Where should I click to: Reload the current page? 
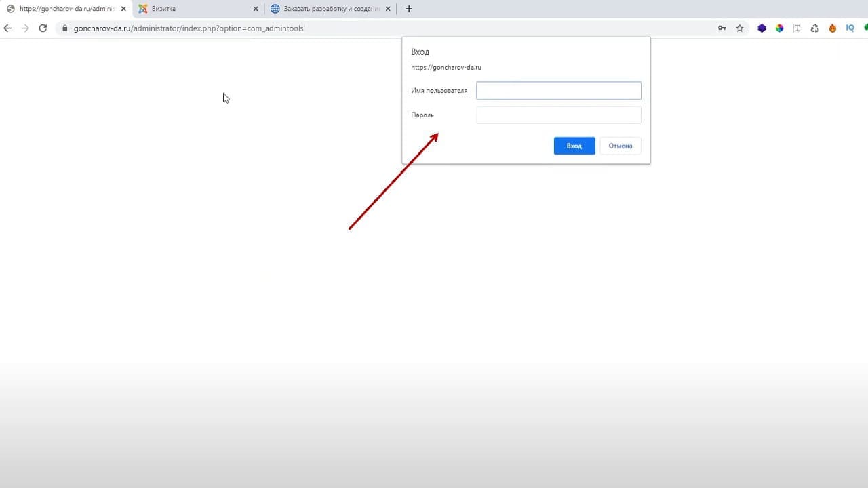click(x=43, y=28)
